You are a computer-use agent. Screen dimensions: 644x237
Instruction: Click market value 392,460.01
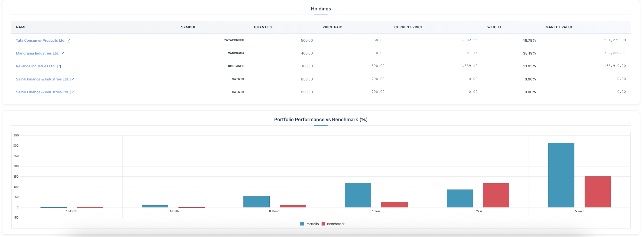[x=615, y=53]
